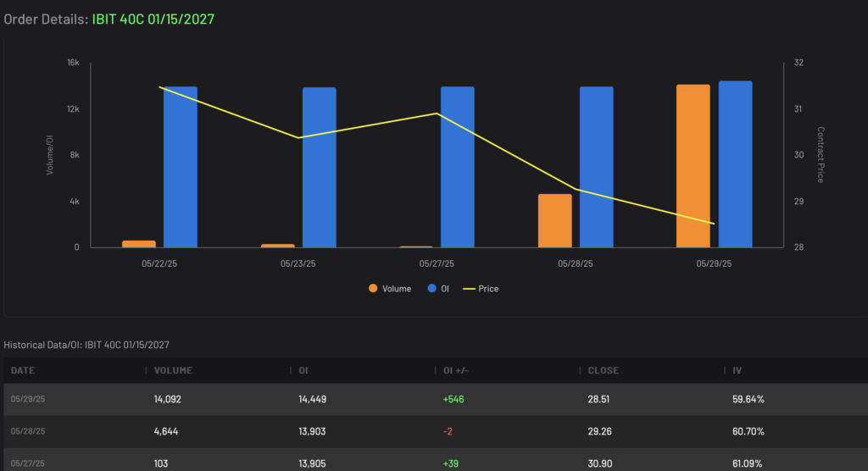Click the 05/22/25 x-axis label
This screenshot has width=868, height=471.
pyautogui.click(x=159, y=263)
